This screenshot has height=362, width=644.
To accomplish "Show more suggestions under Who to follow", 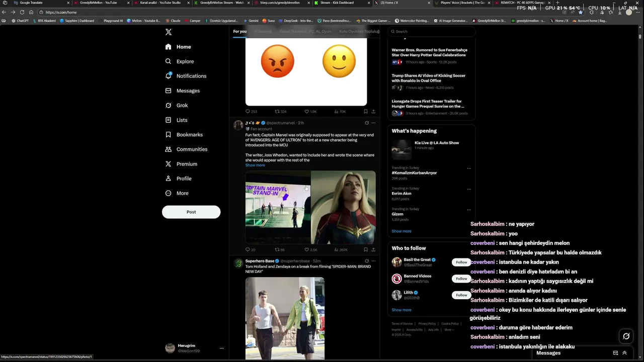I will point(401,310).
